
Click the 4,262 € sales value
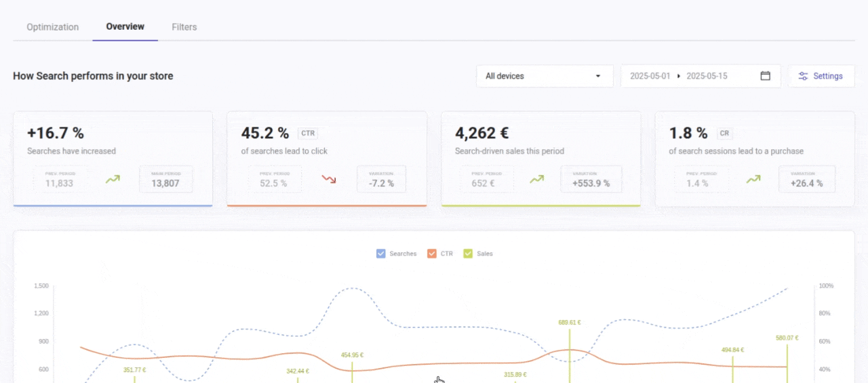coord(482,133)
